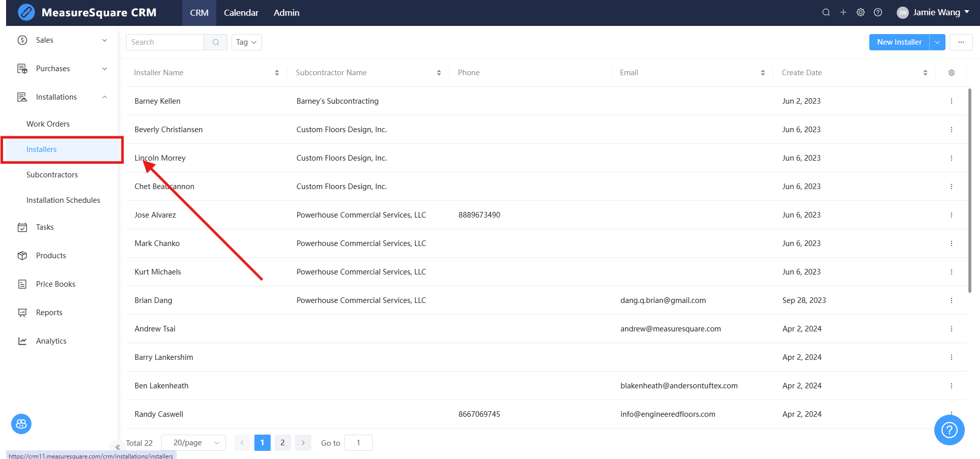Open global search magnifier in top bar
Image resolution: width=980 pixels, height=459 pixels.
826,12
